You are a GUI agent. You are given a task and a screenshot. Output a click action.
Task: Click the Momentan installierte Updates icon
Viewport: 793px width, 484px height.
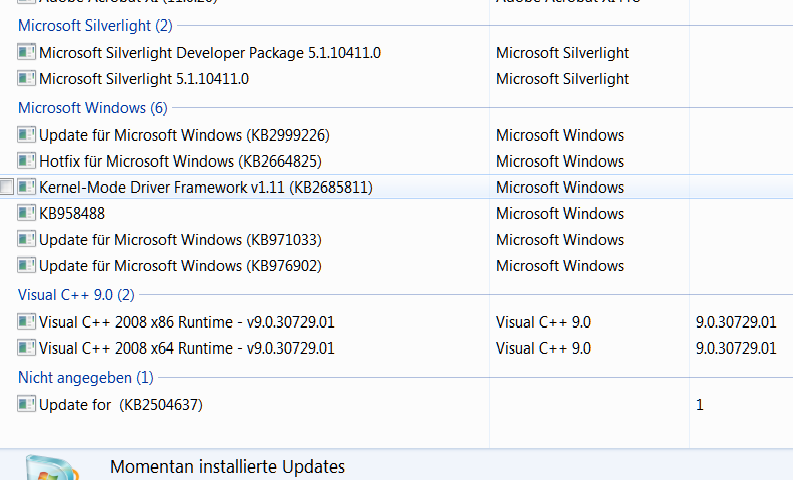tap(48, 470)
